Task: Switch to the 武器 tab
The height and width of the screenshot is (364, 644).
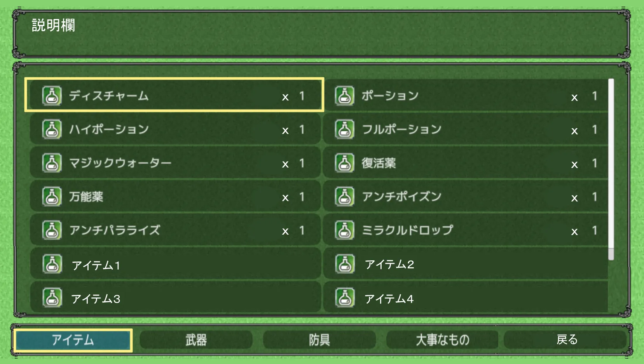Action: pos(196,340)
